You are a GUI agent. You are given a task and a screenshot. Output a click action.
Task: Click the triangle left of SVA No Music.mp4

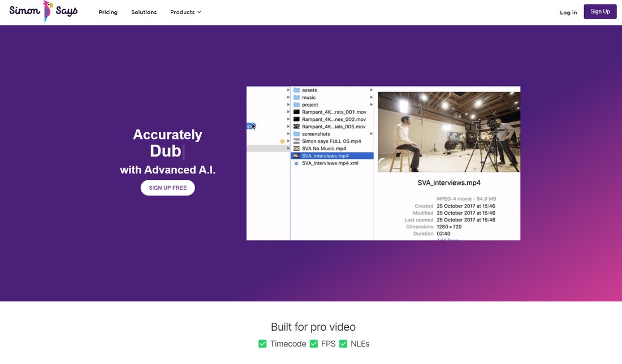click(x=288, y=148)
